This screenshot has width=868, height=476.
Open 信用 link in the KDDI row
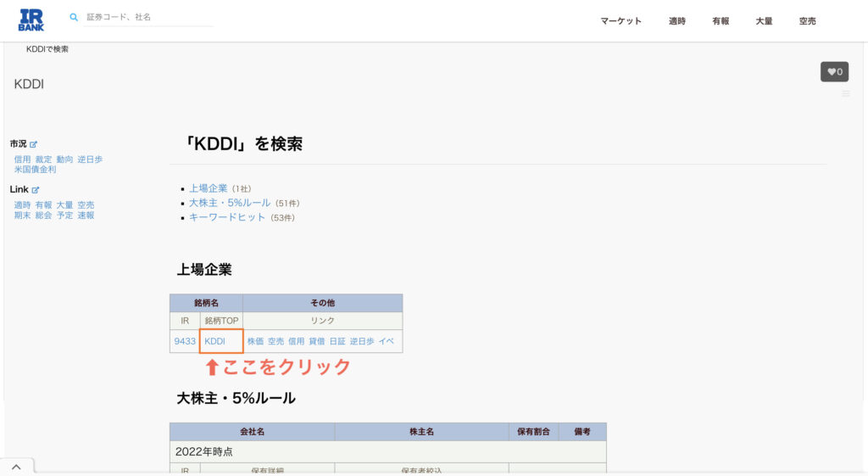pyautogui.click(x=296, y=341)
